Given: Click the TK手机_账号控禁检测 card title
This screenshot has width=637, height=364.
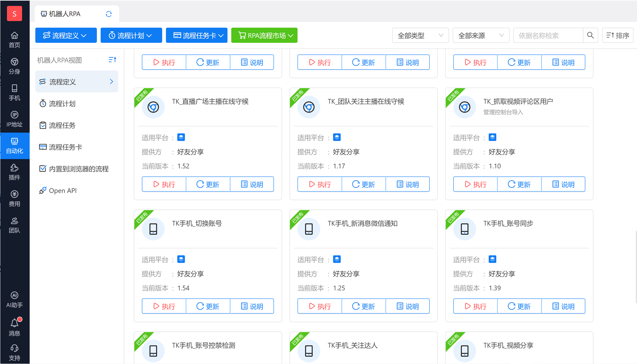Looking at the screenshot, I should 204,345.
